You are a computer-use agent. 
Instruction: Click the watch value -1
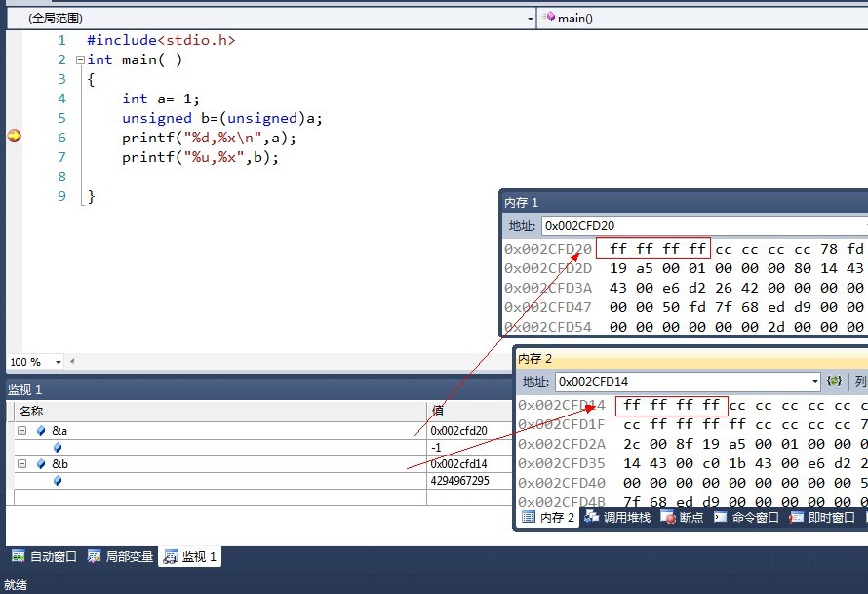coord(436,448)
